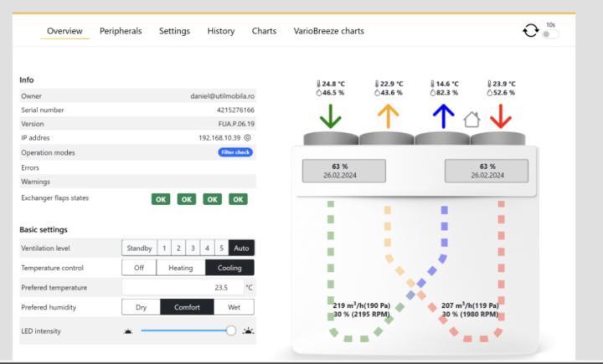Select ventilation level 2

coord(178,248)
